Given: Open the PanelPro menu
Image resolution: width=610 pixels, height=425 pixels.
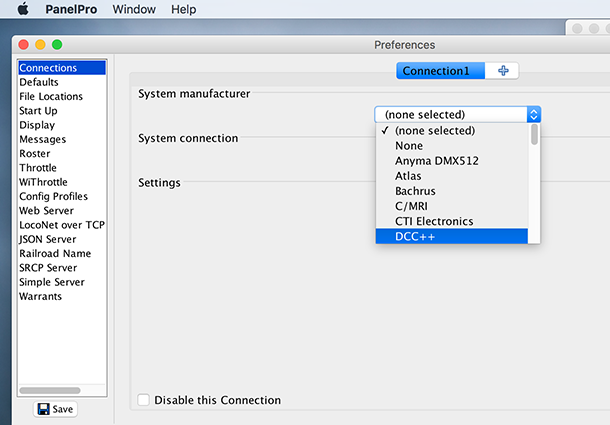Looking at the screenshot, I should [71, 9].
